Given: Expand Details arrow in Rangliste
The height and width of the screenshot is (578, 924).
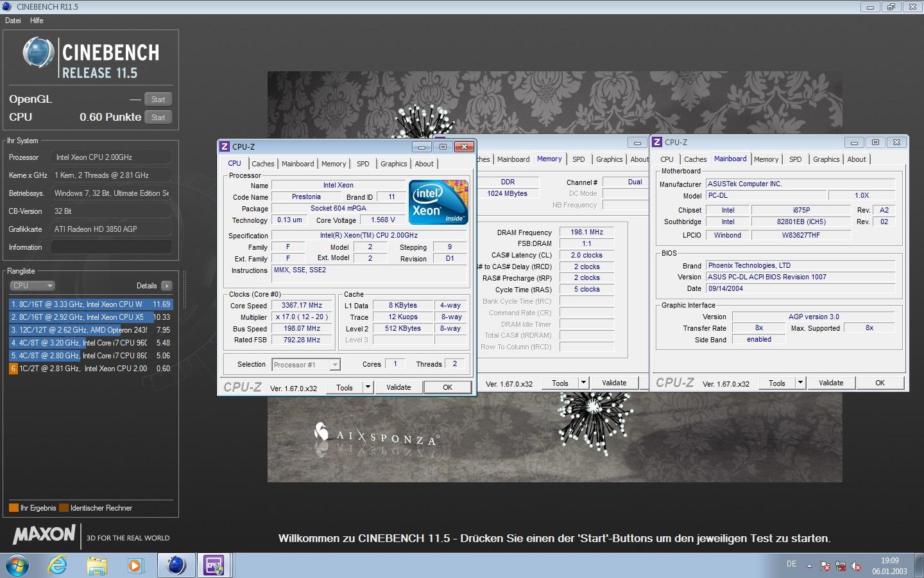Looking at the screenshot, I should (x=167, y=286).
